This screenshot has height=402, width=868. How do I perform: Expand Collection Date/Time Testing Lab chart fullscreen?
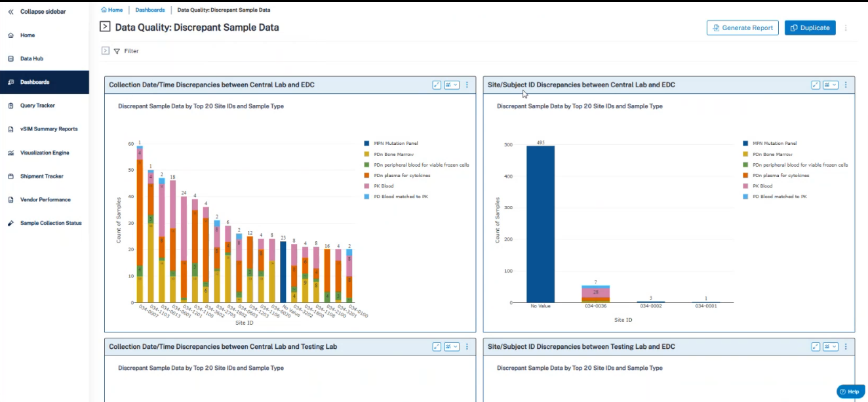[x=437, y=346]
